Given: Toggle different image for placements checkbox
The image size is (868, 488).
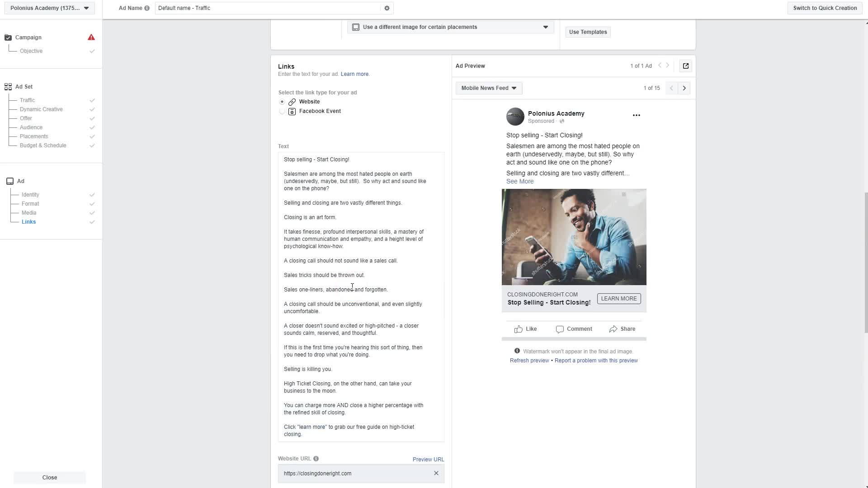Looking at the screenshot, I should click(x=356, y=27).
